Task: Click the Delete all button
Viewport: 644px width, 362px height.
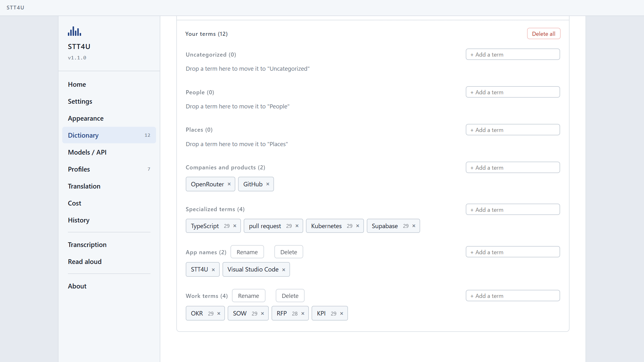Action: click(543, 34)
